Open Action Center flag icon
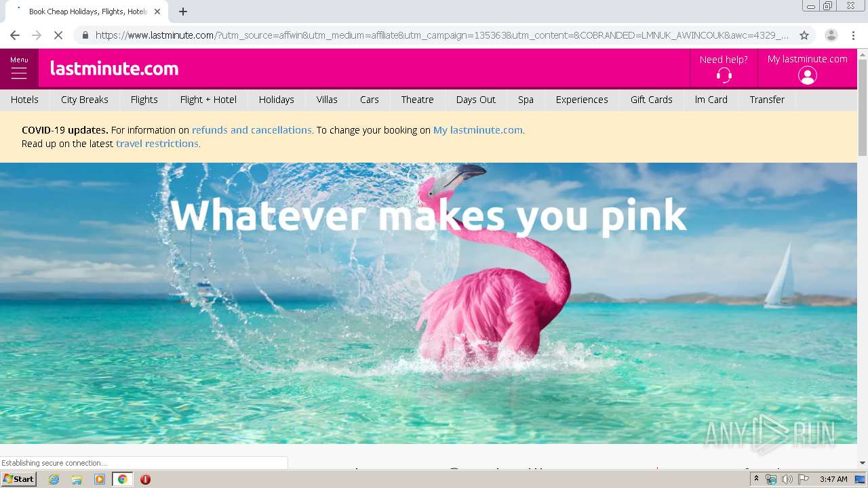The image size is (868, 488). tap(804, 479)
